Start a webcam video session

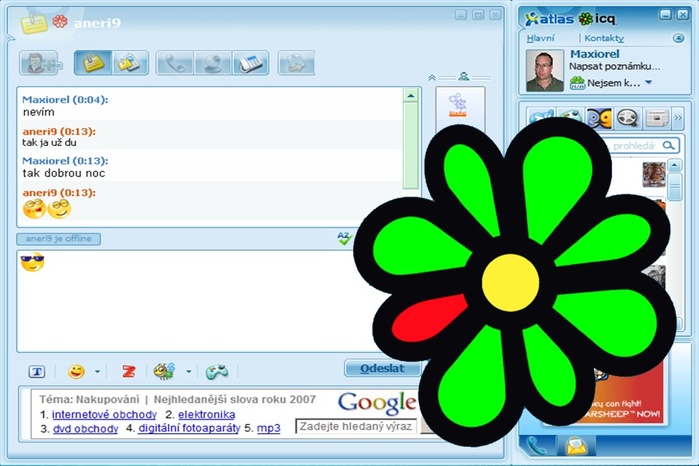pyautogui.click(x=213, y=63)
